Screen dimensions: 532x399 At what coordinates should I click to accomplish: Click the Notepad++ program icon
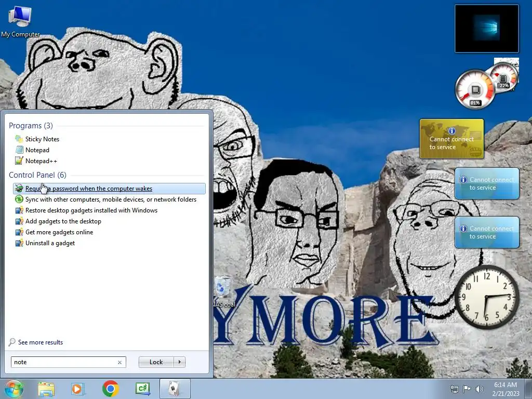(x=19, y=161)
